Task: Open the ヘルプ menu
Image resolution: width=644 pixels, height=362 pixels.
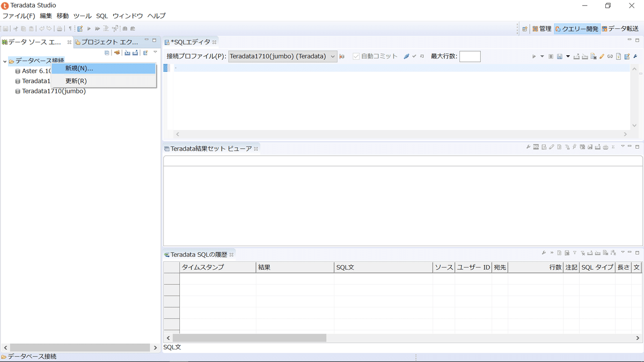Action: [156, 16]
